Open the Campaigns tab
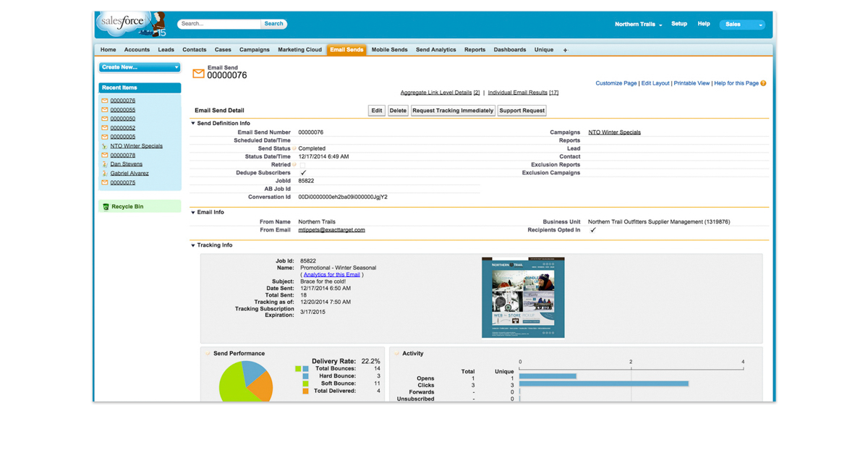This screenshot has height=463, width=868. 255,50
